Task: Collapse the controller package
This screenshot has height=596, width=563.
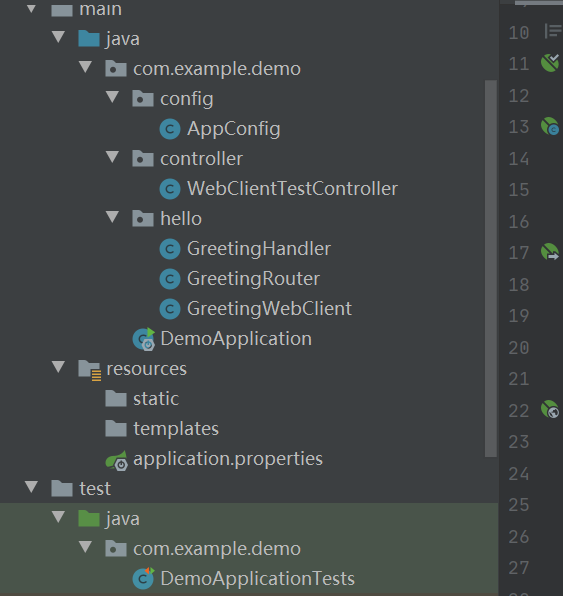Action: [x=113, y=157]
